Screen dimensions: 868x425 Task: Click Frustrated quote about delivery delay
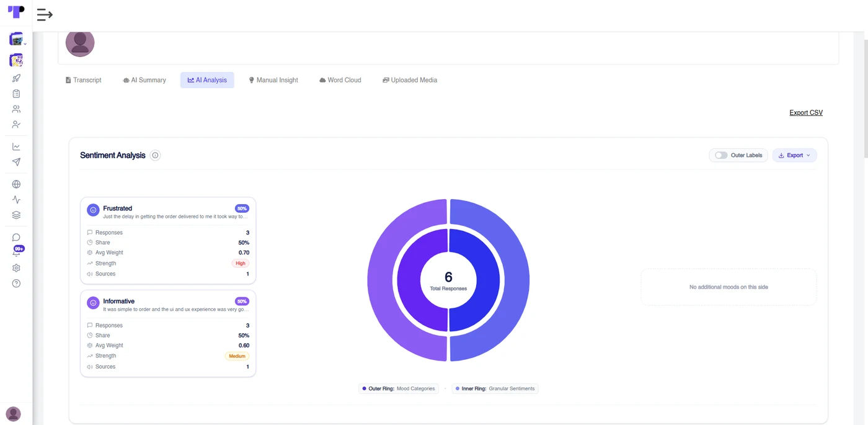[x=175, y=217]
